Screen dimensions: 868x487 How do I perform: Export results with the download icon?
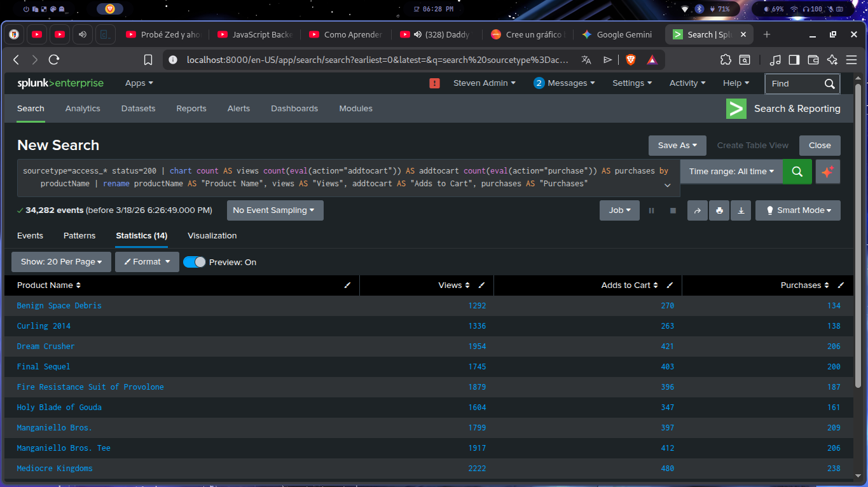(x=741, y=210)
